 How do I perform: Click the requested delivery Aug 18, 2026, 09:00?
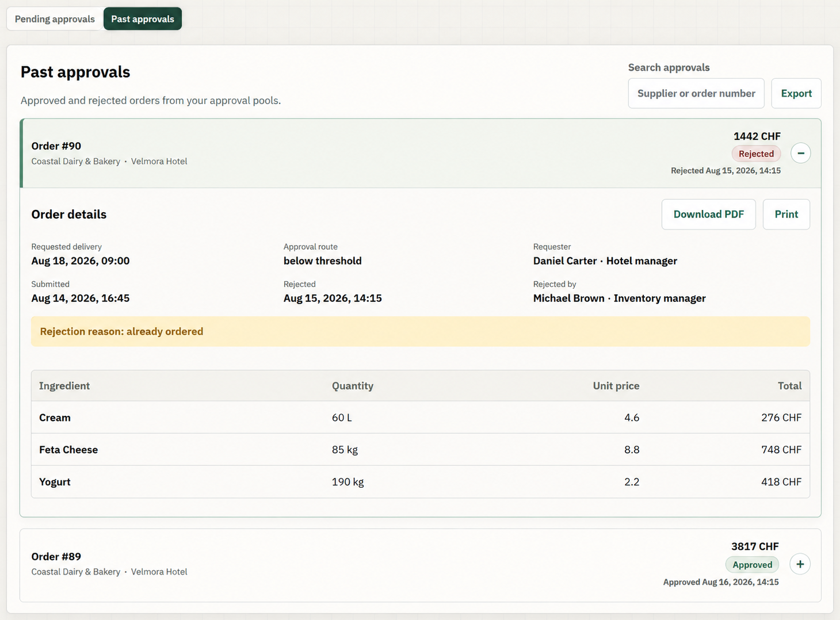(x=81, y=261)
